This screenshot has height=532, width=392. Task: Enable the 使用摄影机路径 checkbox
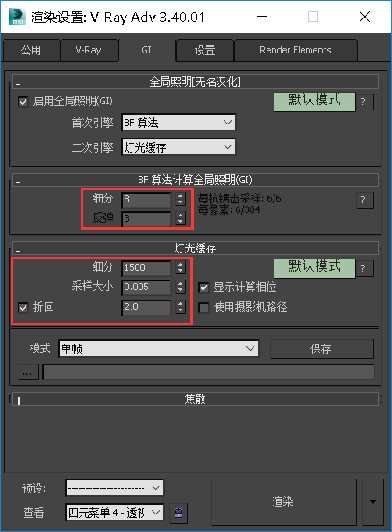point(203,308)
